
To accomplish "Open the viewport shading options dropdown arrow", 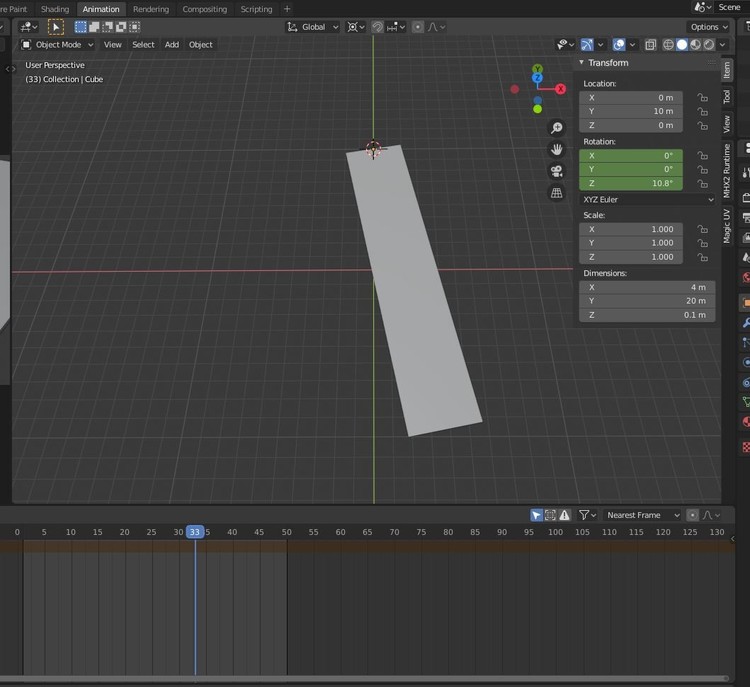I will 722,44.
